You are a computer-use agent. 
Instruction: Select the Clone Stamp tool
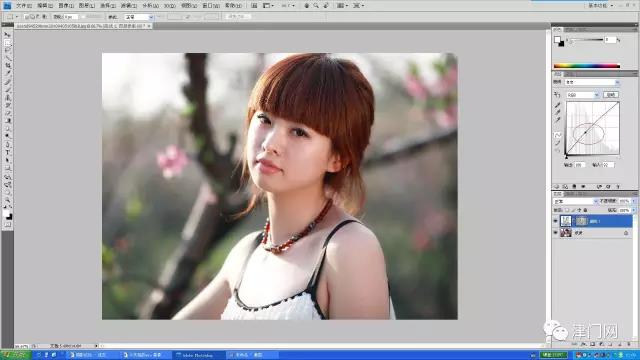tap(7, 97)
